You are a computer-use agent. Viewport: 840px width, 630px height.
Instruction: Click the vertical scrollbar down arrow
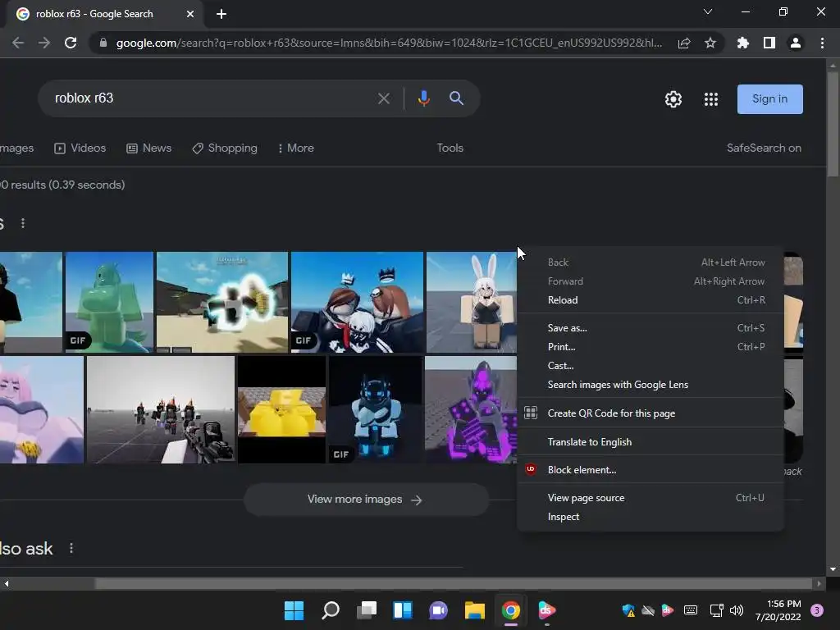coord(833,569)
